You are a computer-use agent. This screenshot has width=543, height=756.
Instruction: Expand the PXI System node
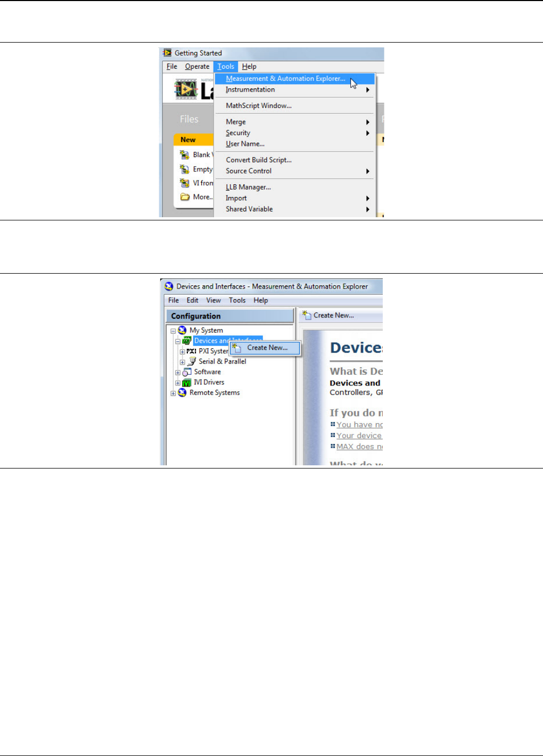pyautogui.click(x=183, y=352)
